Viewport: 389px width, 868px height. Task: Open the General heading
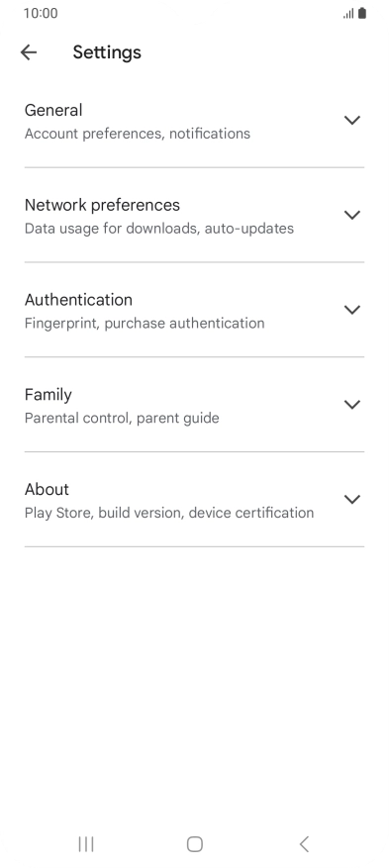tap(53, 110)
